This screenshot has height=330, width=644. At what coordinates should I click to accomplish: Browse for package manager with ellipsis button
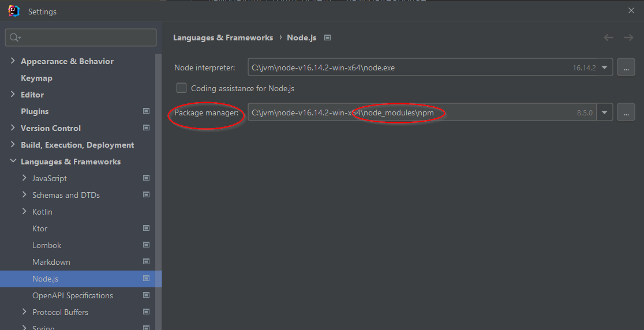pyautogui.click(x=626, y=112)
